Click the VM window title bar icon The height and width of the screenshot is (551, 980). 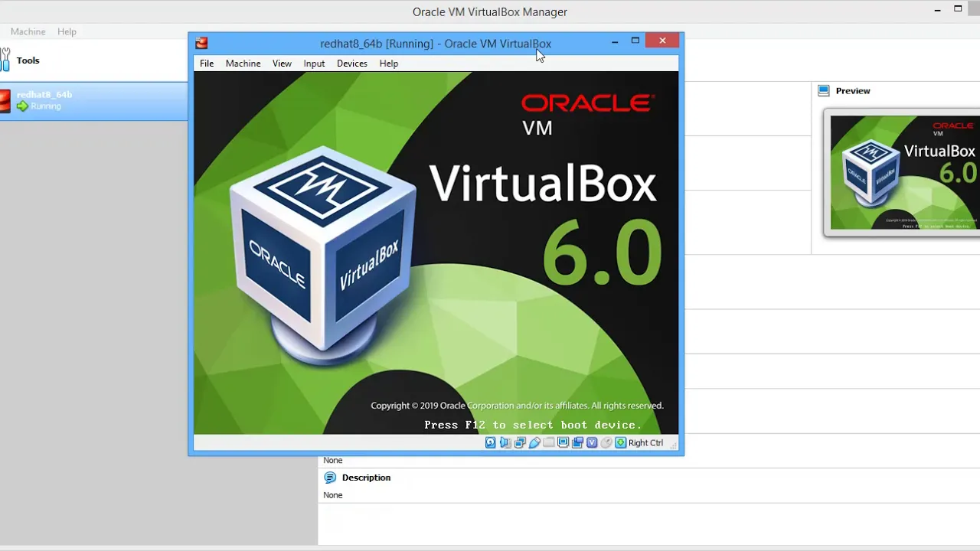201,43
